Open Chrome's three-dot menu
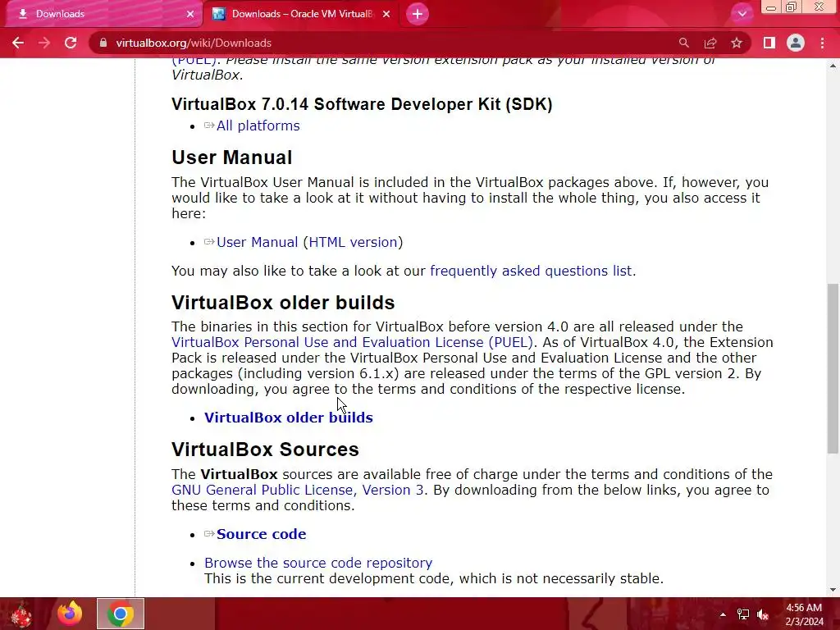This screenshot has height=630, width=840. point(822,43)
